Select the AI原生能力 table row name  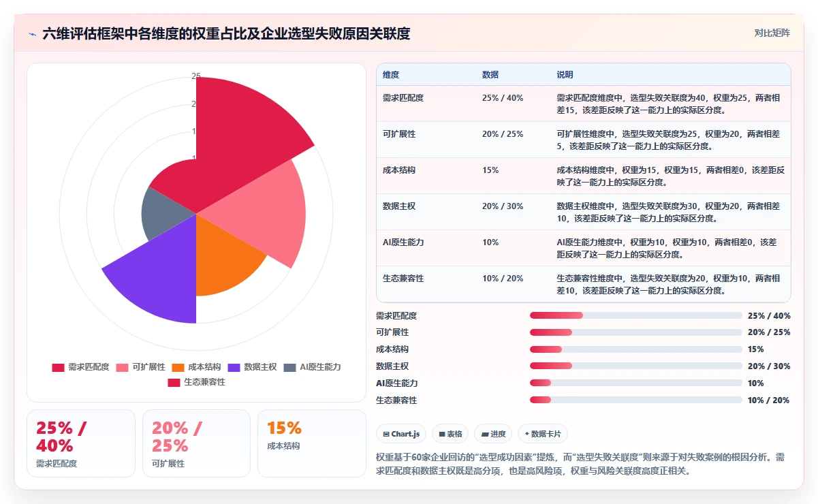point(403,242)
